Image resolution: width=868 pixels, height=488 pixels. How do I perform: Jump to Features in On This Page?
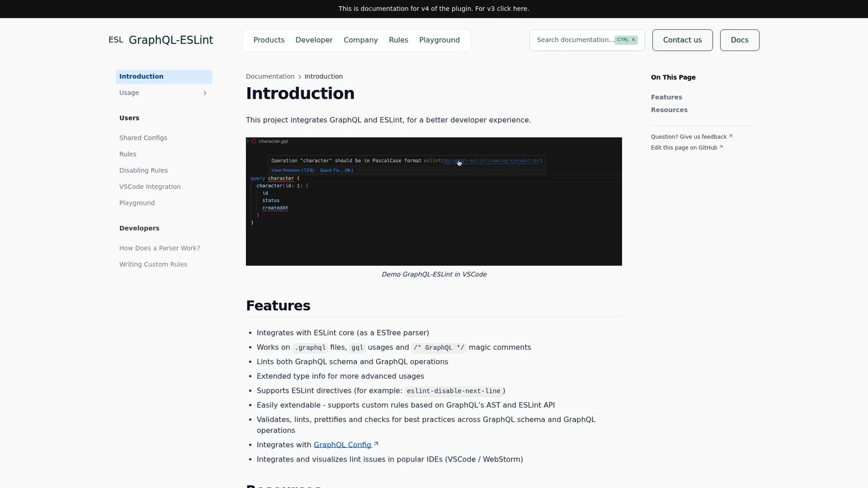tap(666, 97)
